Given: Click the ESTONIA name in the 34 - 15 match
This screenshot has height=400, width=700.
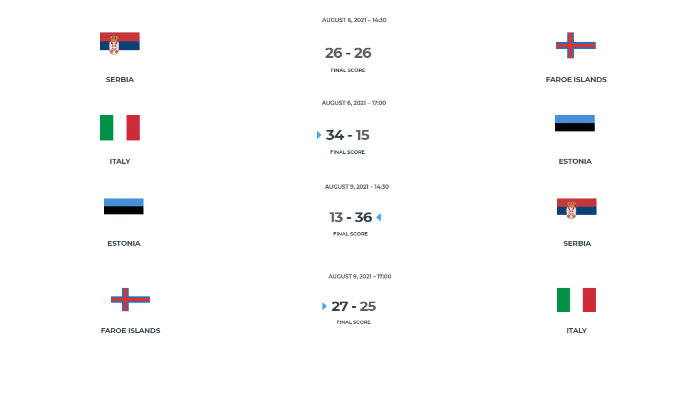Looking at the screenshot, I should click(575, 161).
